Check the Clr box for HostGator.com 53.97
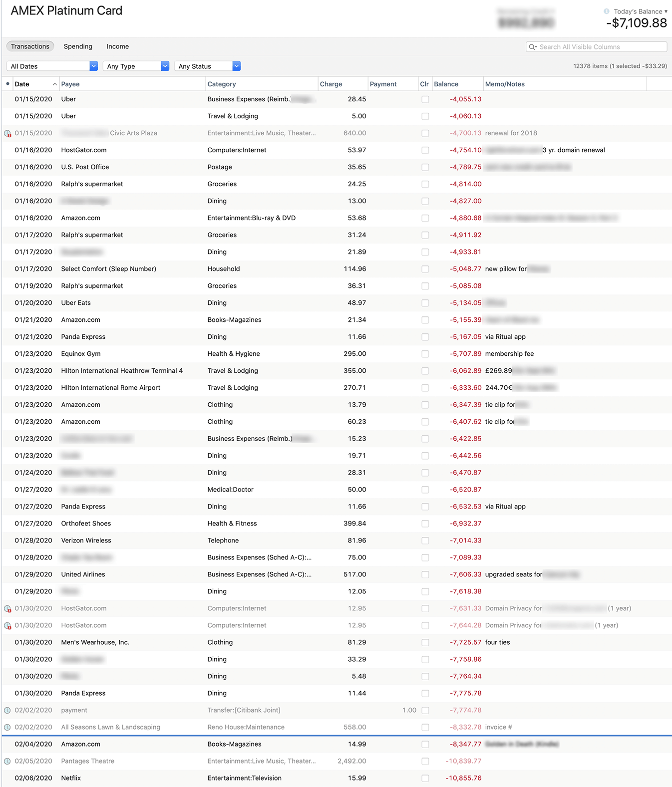Image resolution: width=672 pixels, height=787 pixels. point(425,150)
